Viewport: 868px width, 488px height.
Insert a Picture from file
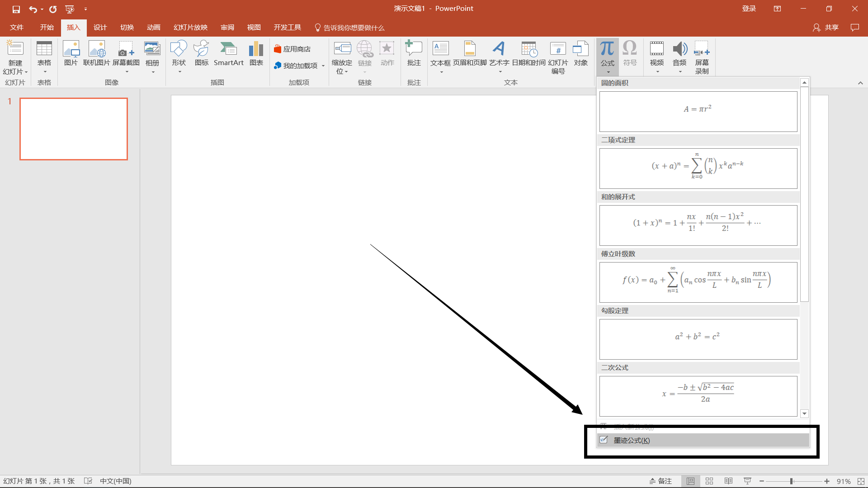click(71, 54)
